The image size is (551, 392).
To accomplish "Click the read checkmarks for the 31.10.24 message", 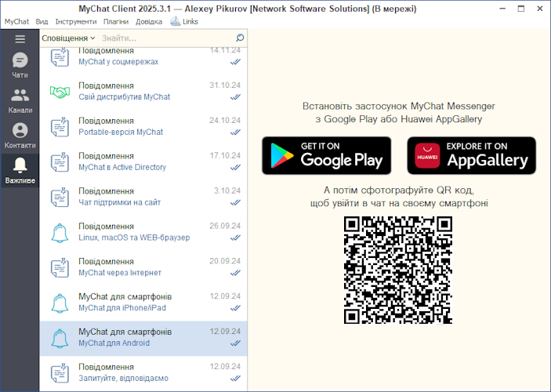I will point(235,97).
